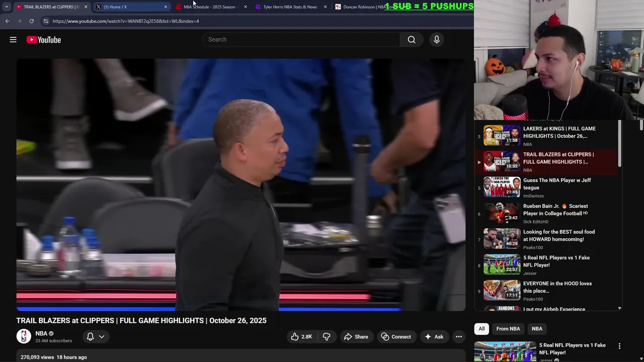Screen dimensions: 644x362
Task: Open the Ask AI button
Action: click(434, 337)
